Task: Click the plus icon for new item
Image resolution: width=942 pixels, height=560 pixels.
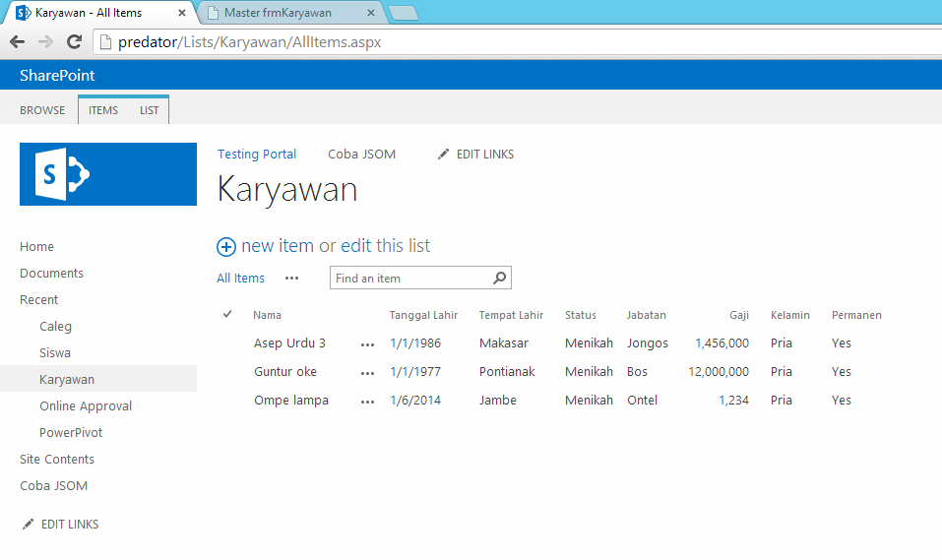Action: pyautogui.click(x=226, y=247)
